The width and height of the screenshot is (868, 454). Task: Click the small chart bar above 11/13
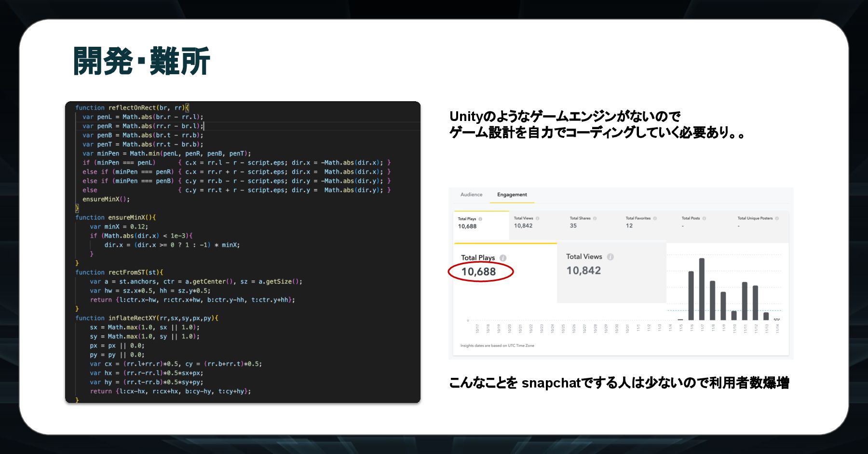click(x=766, y=316)
